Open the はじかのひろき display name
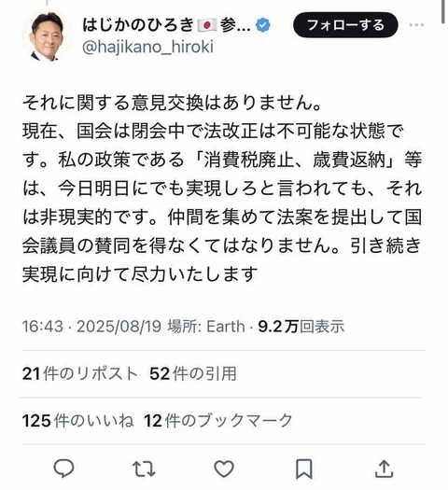The image size is (448, 490). click(138, 25)
